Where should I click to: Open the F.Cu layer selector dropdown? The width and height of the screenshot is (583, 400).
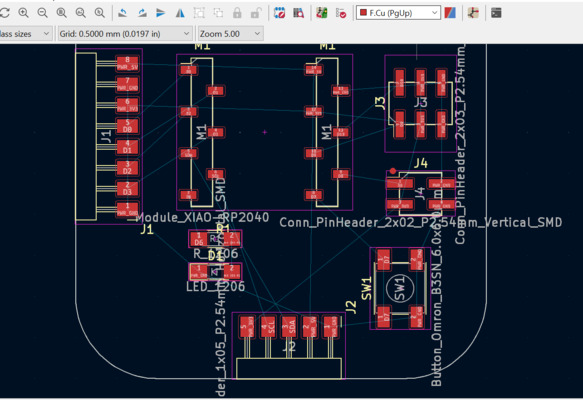click(398, 13)
